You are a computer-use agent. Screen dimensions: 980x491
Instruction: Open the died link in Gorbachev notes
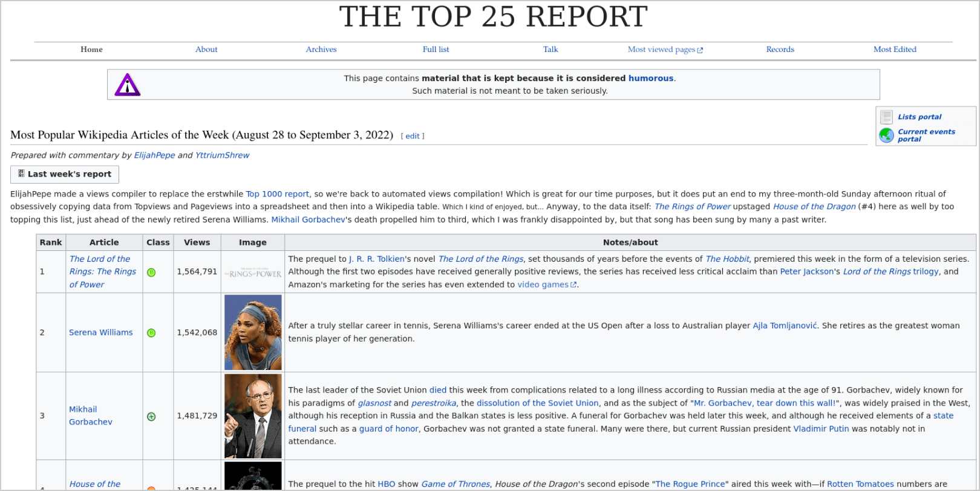pyautogui.click(x=438, y=390)
